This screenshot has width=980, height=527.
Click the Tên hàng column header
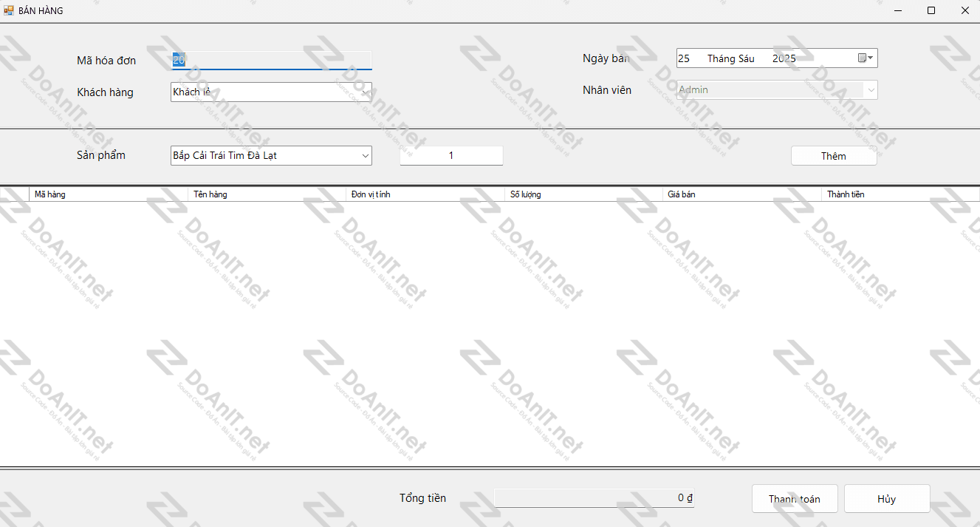(267, 194)
